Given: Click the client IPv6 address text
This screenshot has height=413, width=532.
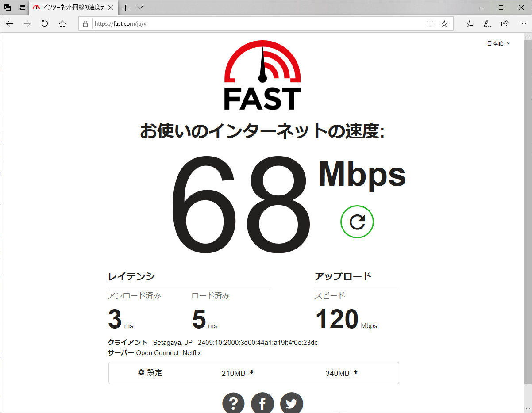Looking at the screenshot, I should [258, 343].
